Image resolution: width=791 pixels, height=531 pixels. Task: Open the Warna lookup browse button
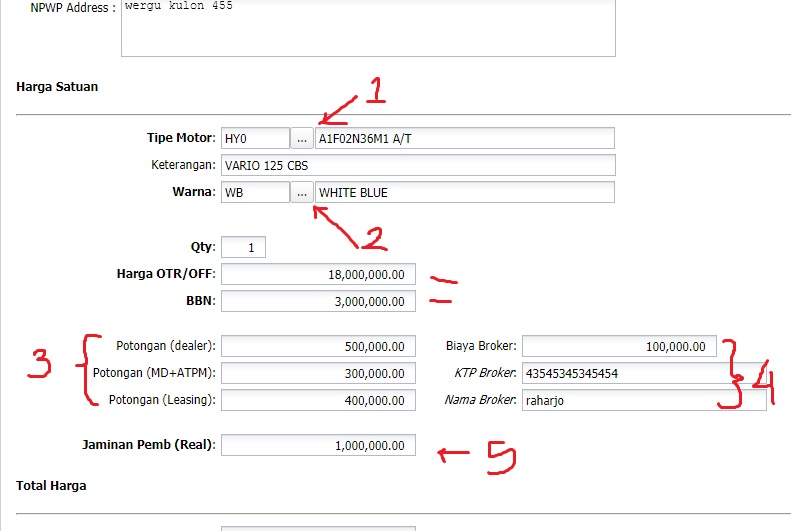[302, 192]
